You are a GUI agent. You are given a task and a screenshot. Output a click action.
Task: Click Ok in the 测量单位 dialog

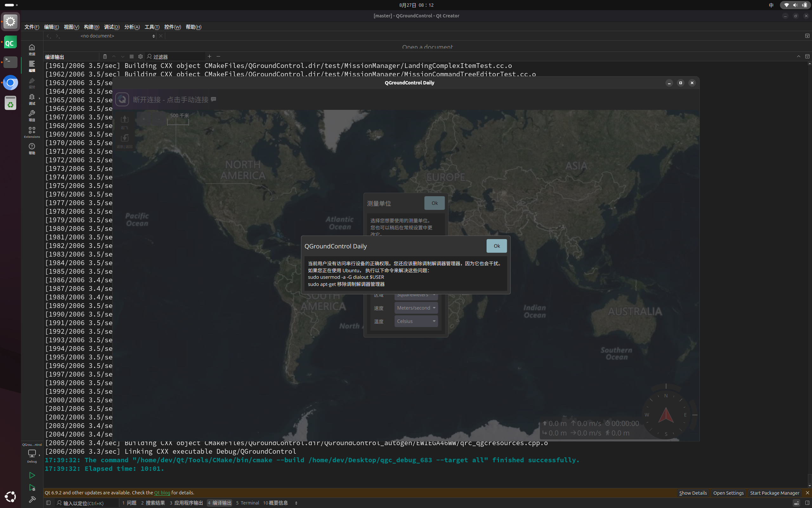point(435,203)
